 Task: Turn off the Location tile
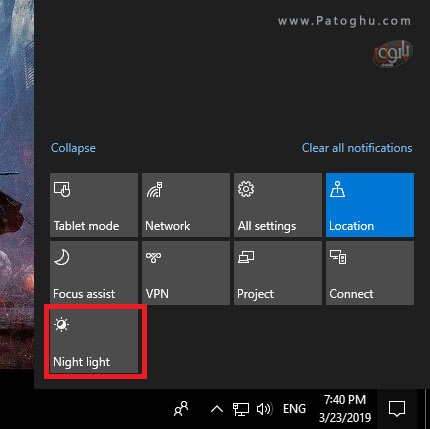tap(370, 205)
